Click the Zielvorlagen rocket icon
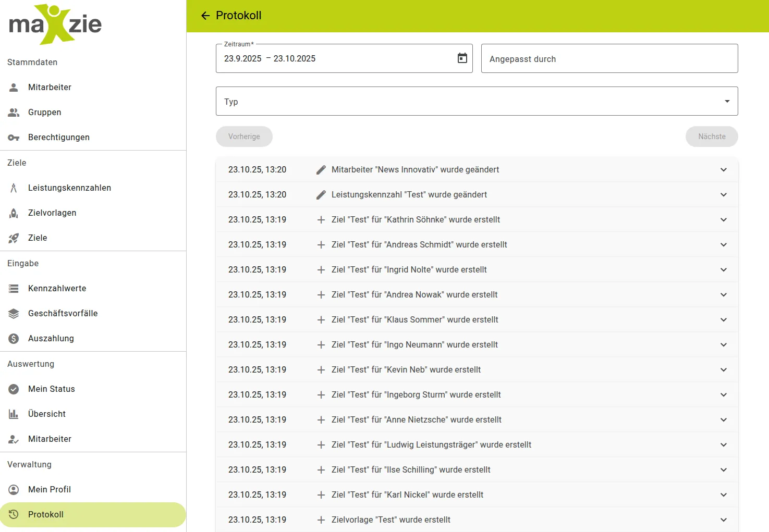The image size is (769, 532). [x=14, y=213]
